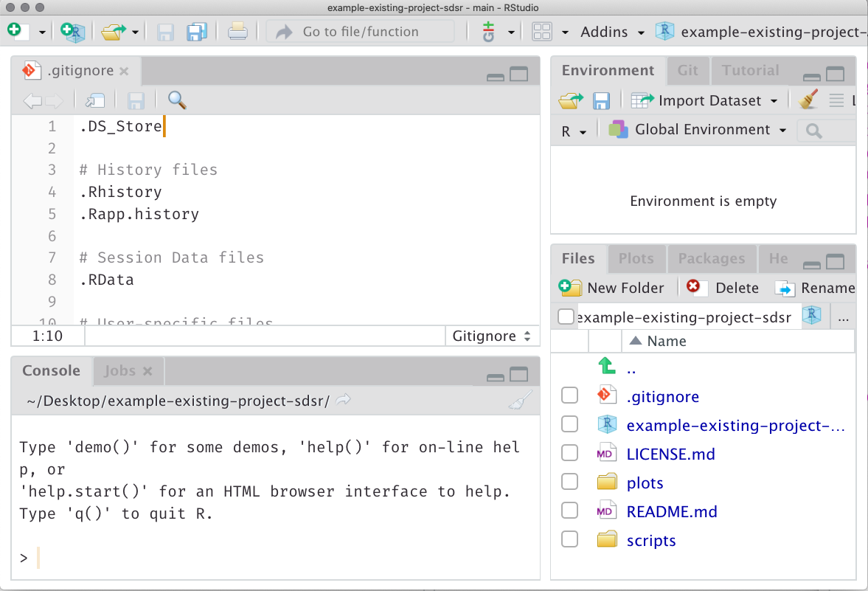Switch to the Console tab
868x591 pixels.
[x=51, y=370]
